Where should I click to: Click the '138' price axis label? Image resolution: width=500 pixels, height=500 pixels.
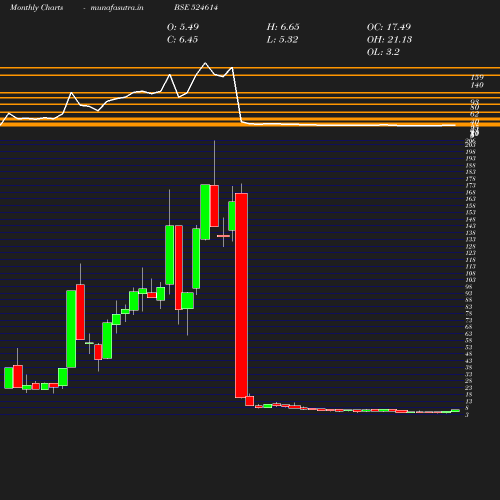coord(470,233)
